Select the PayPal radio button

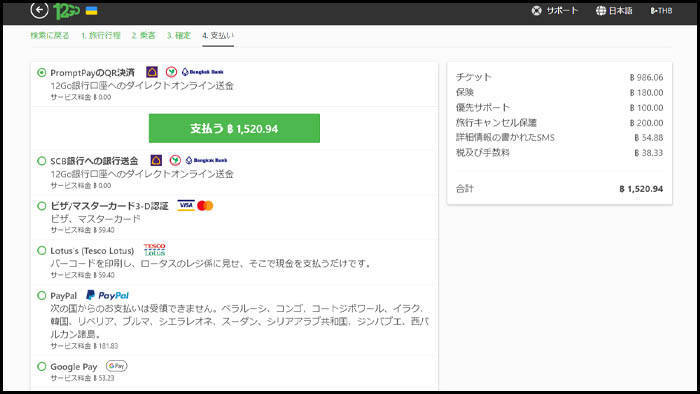42,295
